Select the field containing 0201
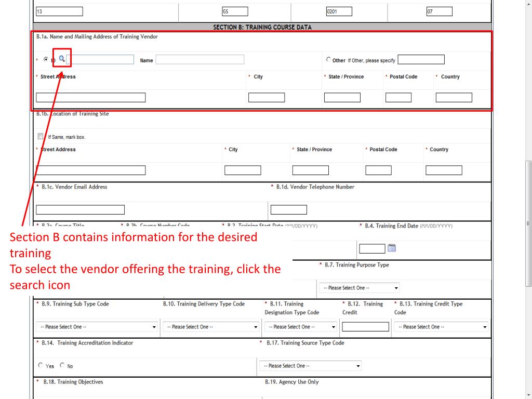Viewport: 532px width, 399px height. 339,11
